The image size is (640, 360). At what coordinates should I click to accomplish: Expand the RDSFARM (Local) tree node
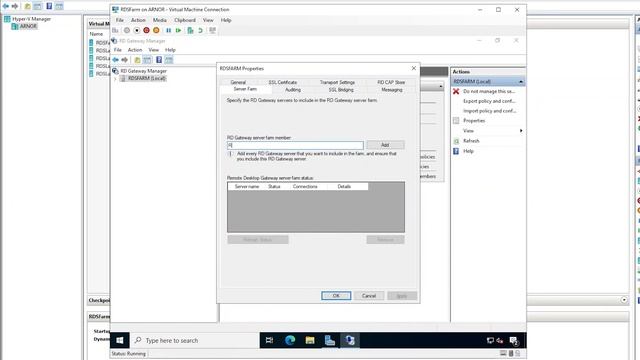[115, 78]
